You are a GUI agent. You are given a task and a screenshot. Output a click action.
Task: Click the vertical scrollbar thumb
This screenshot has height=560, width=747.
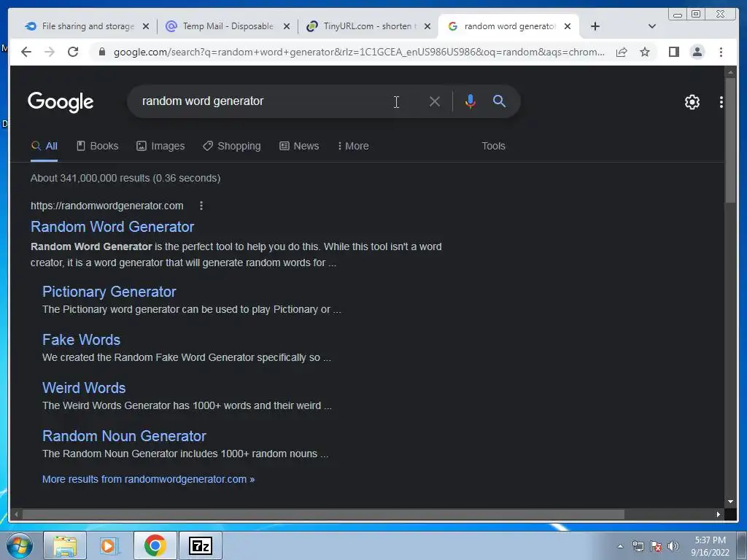(730, 141)
